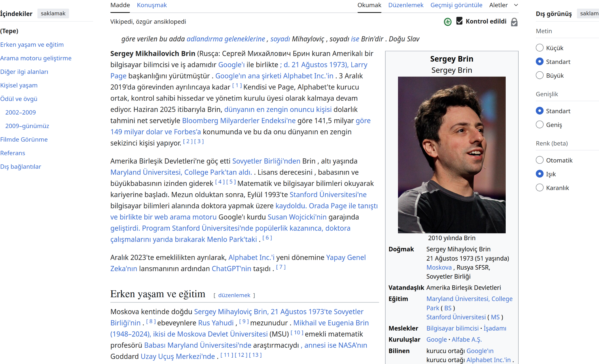The image size is (599, 364).
Task: Open the Aletler dropdown menu
Action: coord(503,5)
